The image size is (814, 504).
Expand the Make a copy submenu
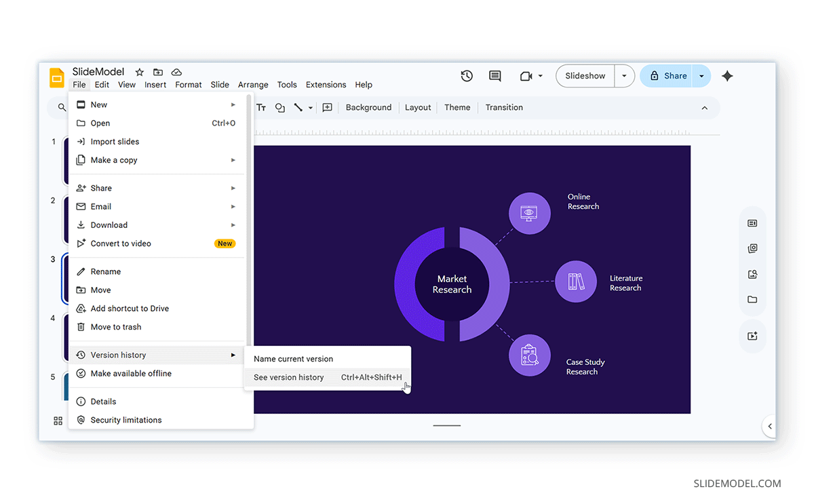pyautogui.click(x=233, y=160)
